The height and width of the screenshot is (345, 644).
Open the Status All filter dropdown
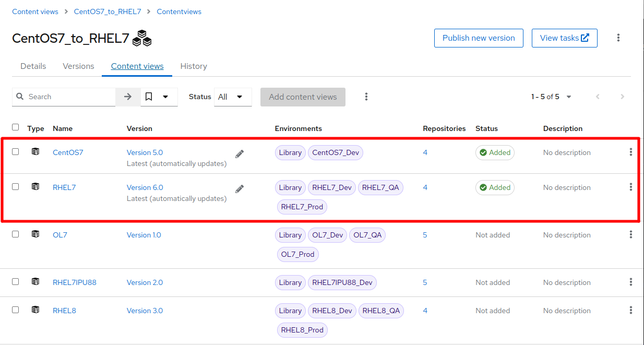233,97
